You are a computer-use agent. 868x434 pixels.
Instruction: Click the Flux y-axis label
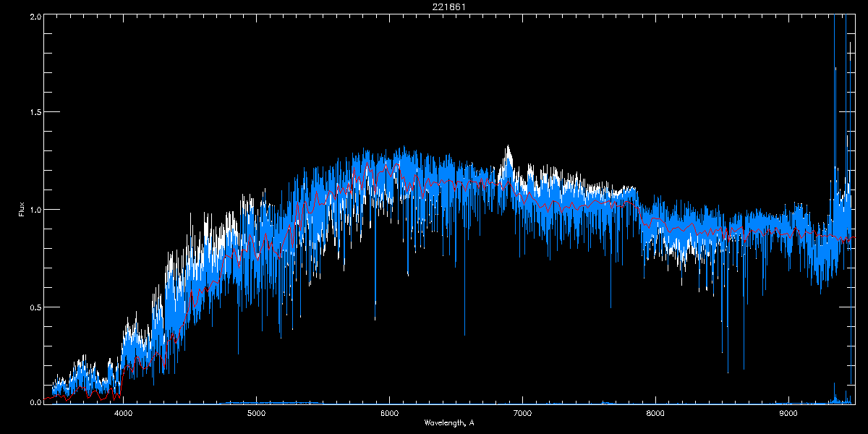pyautogui.click(x=21, y=209)
